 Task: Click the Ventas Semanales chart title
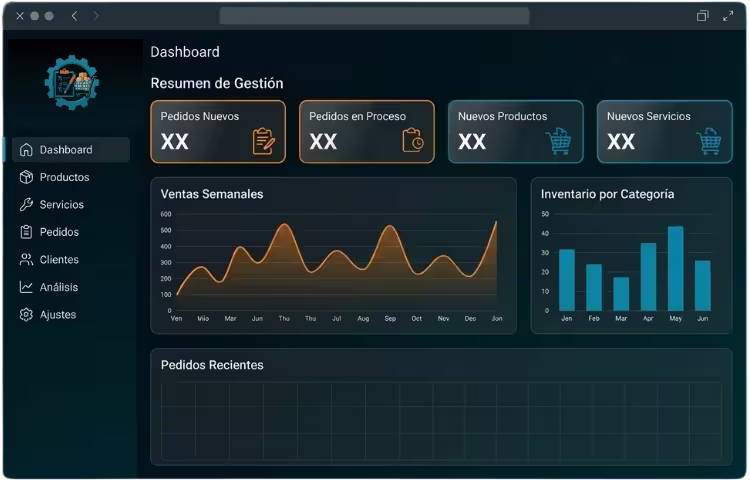point(212,194)
